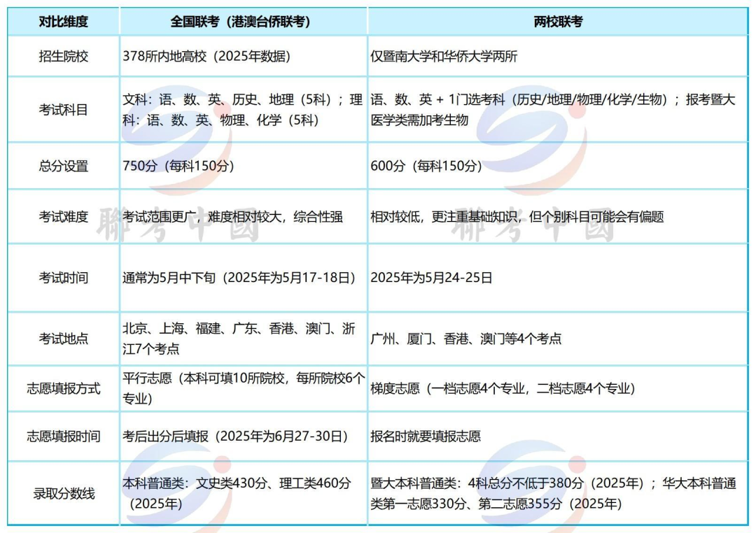Click cell 仅暨南大学和华侨大学两所
This screenshot has height=533, width=756.
coord(558,57)
